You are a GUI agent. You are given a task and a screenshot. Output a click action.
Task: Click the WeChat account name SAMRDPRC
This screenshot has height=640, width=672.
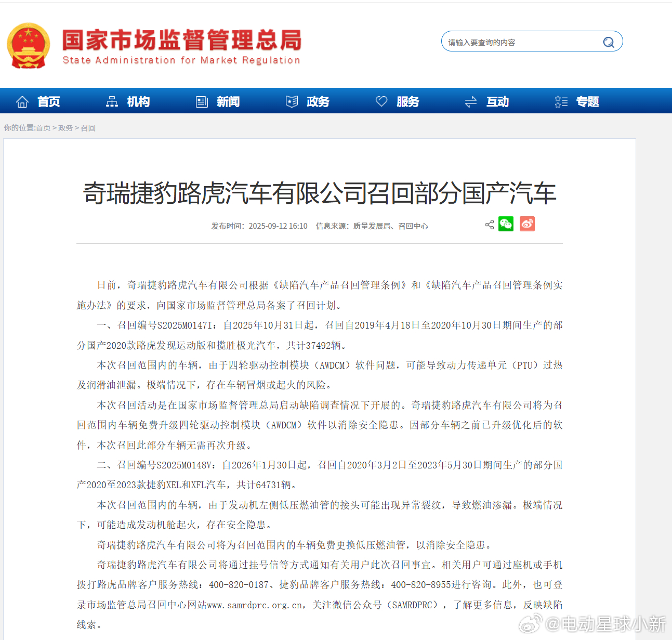pyautogui.click(x=412, y=605)
